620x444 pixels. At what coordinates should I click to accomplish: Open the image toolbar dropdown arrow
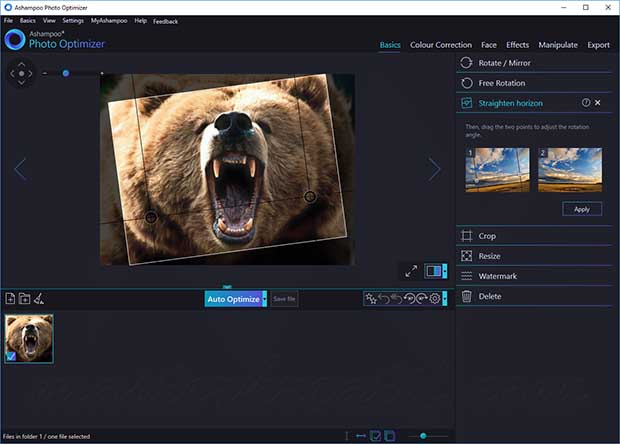(445, 299)
